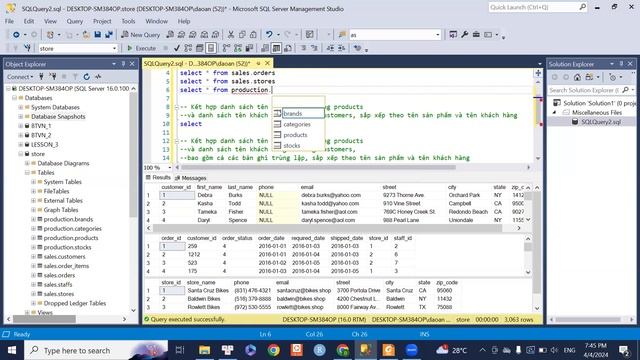Screen dimensions: 640x360
Task: Undo the last edit with Undo arrow
Action: point(269,35)
